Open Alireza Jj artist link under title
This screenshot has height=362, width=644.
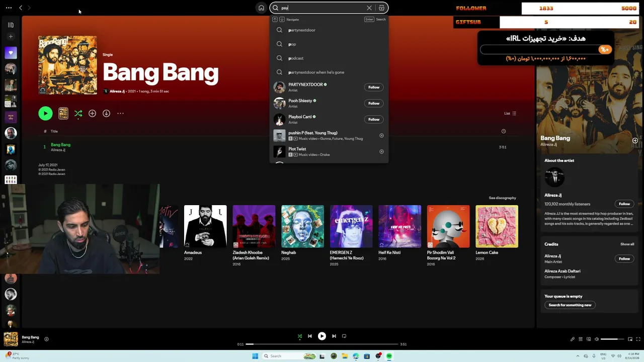[117, 92]
